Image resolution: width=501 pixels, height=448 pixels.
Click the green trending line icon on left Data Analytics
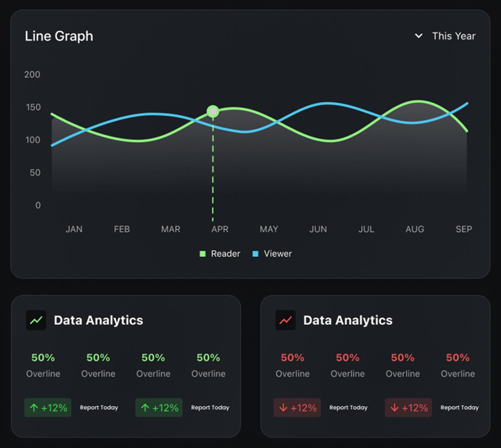click(36, 320)
